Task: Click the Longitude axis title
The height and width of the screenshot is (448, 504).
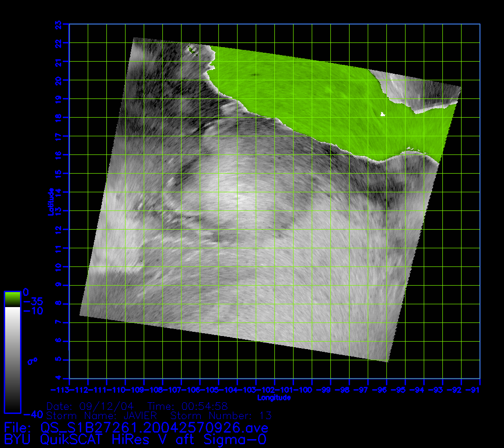Action: click(274, 398)
